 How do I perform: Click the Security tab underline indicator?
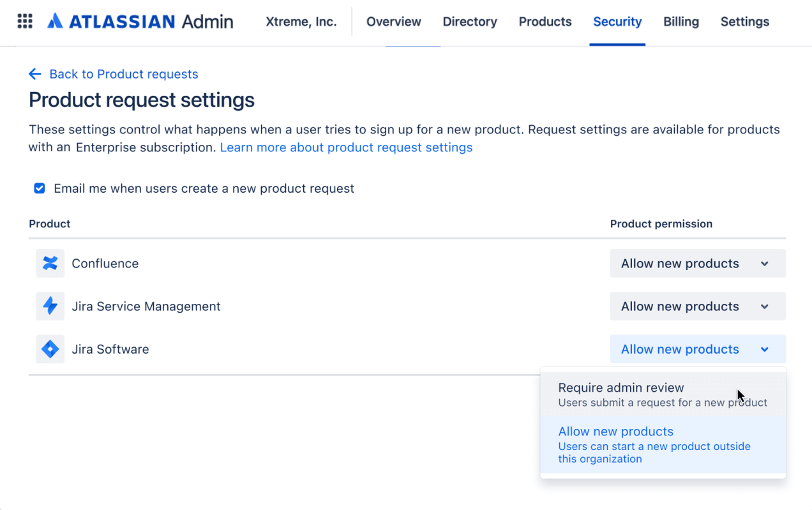[617, 43]
